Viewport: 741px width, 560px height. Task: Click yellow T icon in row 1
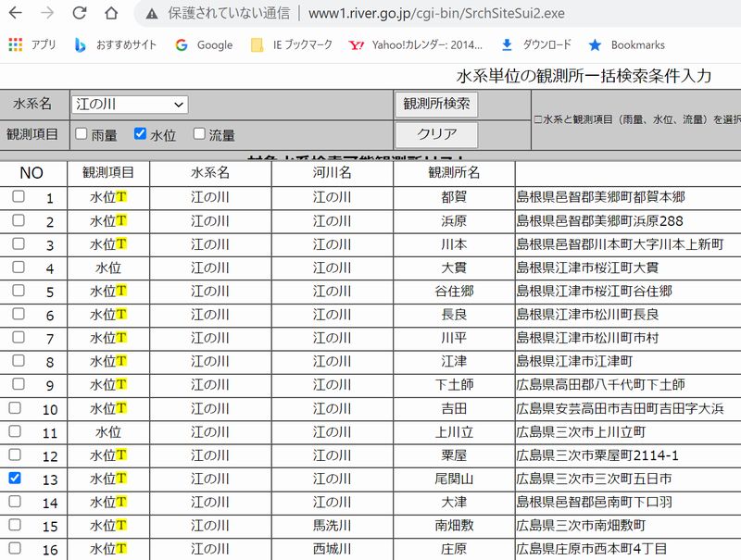click(121, 197)
